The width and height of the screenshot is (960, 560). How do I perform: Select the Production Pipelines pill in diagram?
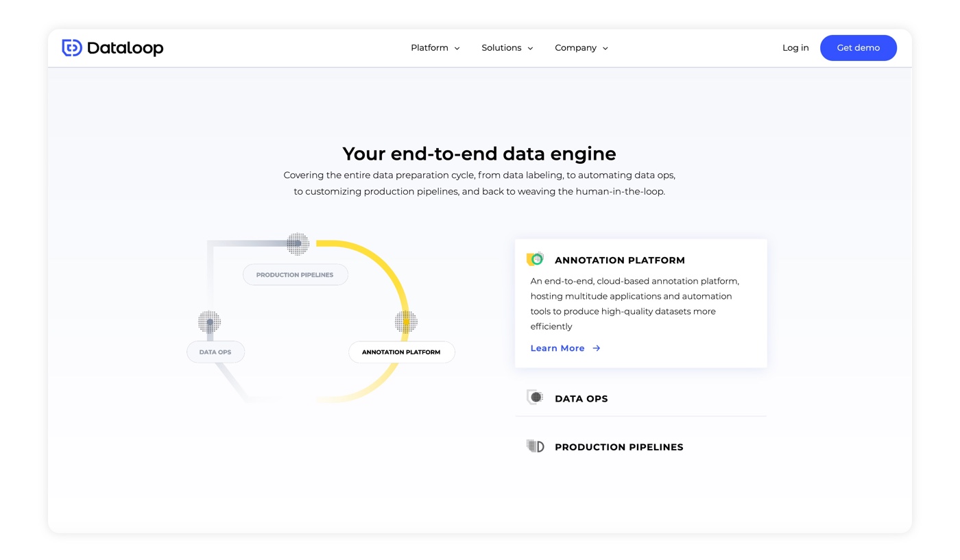click(295, 275)
